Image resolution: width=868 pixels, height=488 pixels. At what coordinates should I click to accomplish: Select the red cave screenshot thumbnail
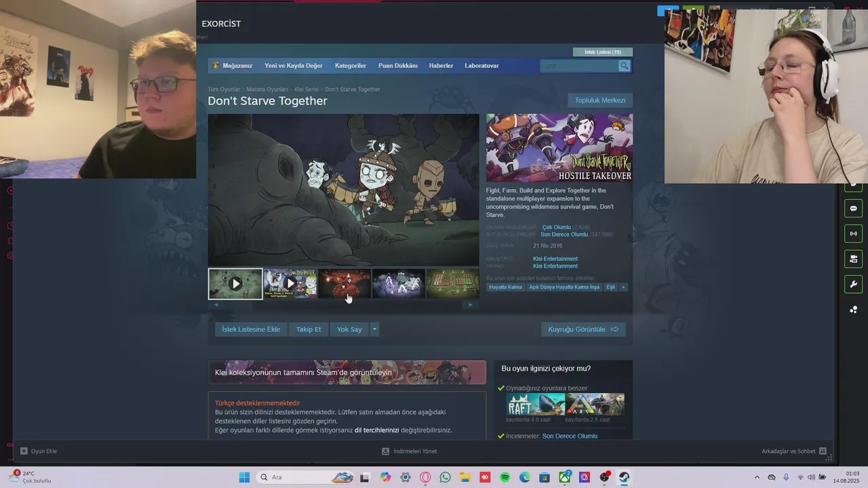tap(344, 284)
